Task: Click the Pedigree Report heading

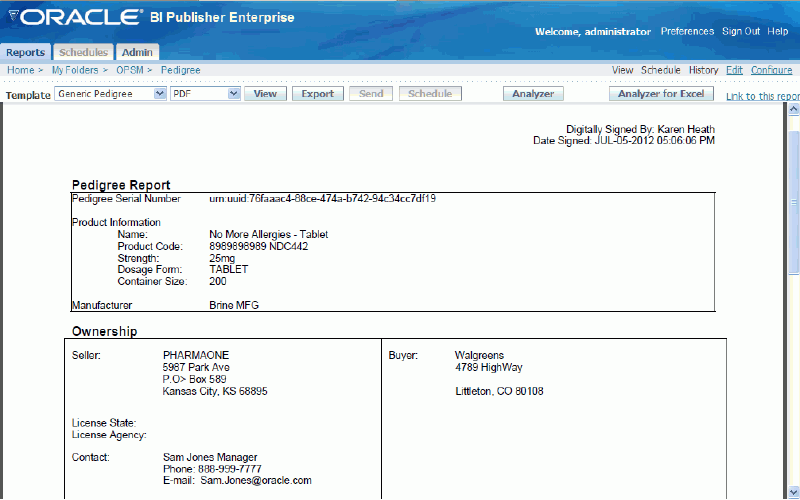Action: click(x=121, y=185)
